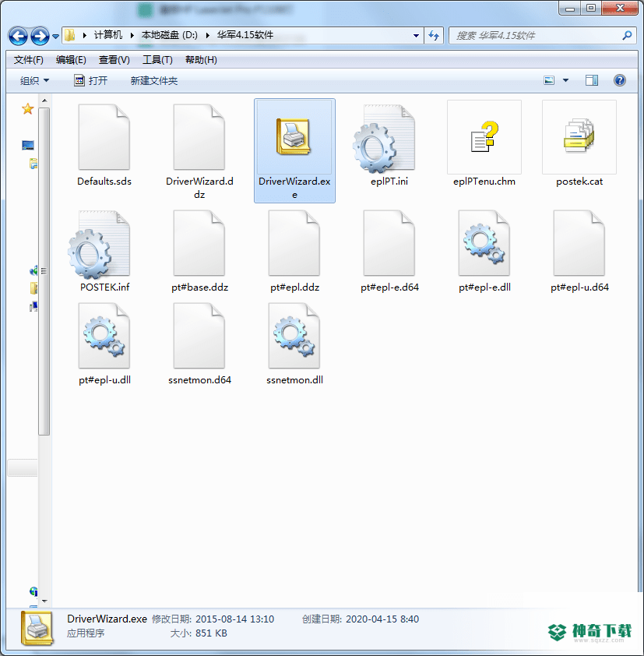The image size is (644, 656).
Task: Click the navigation pane scrollbar thumb
Action: tap(44, 271)
